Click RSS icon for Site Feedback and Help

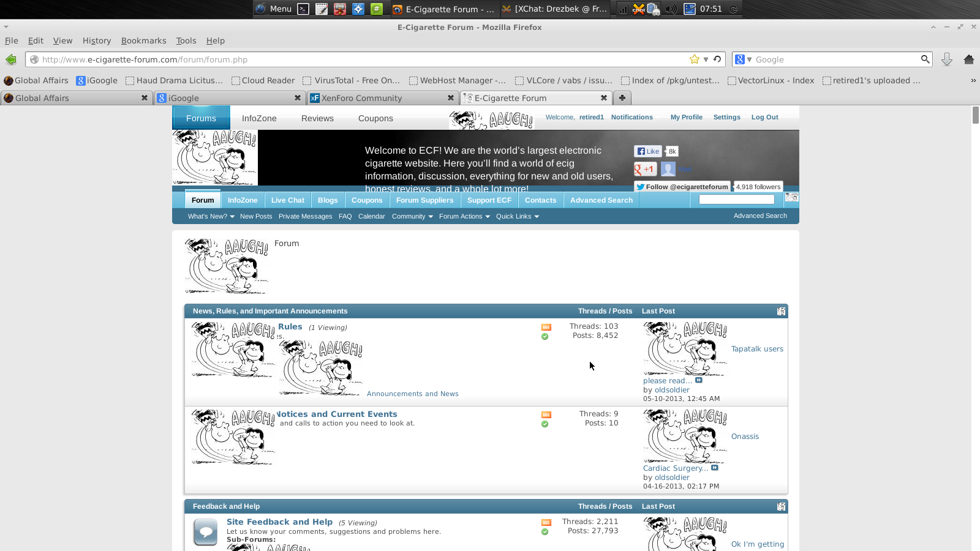(546, 522)
